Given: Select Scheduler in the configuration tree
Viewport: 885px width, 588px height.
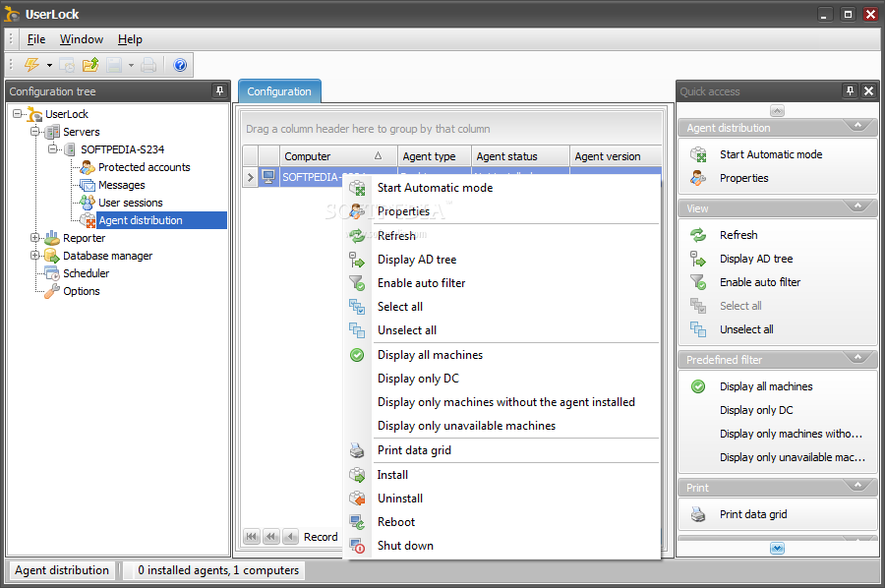Looking at the screenshot, I should tap(86, 273).
